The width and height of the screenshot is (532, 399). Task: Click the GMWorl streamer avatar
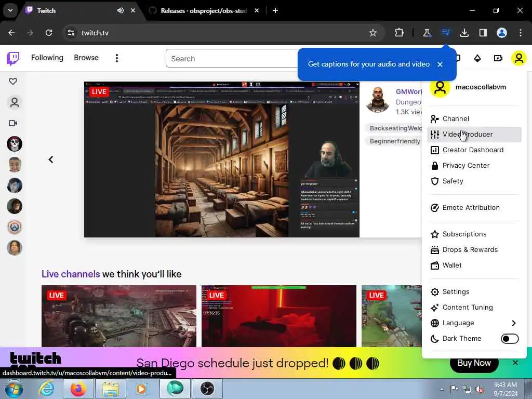pyautogui.click(x=378, y=100)
